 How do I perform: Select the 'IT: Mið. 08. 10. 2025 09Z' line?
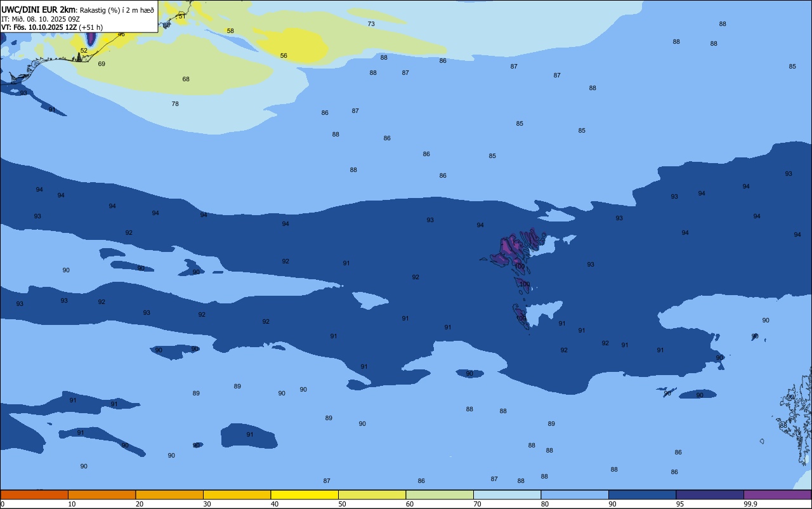point(41,18)
